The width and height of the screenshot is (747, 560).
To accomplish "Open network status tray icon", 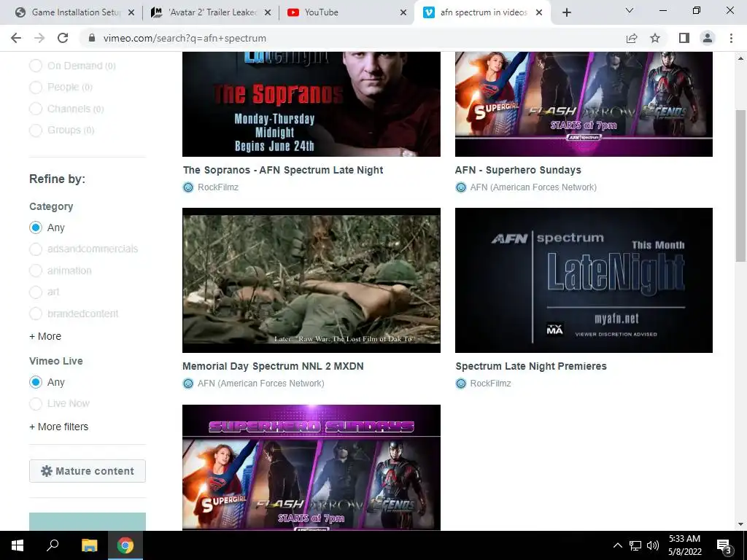I will (635, 545).
